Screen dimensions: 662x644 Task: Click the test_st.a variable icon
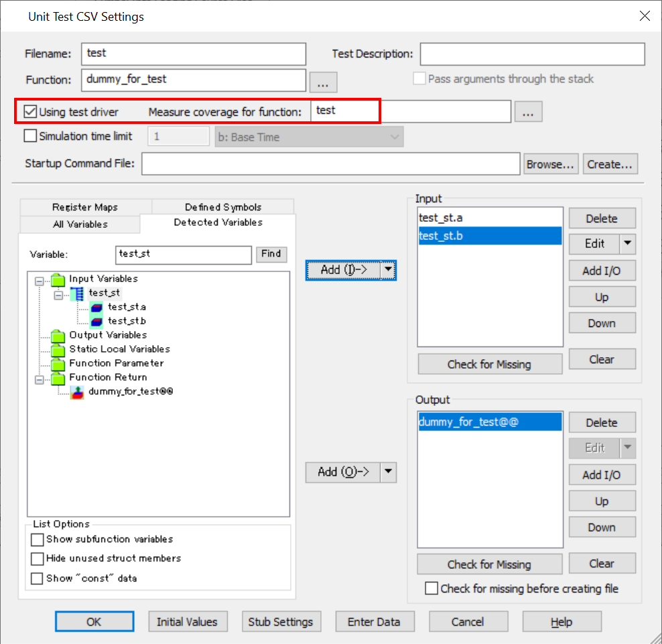[x=96, y=308]
